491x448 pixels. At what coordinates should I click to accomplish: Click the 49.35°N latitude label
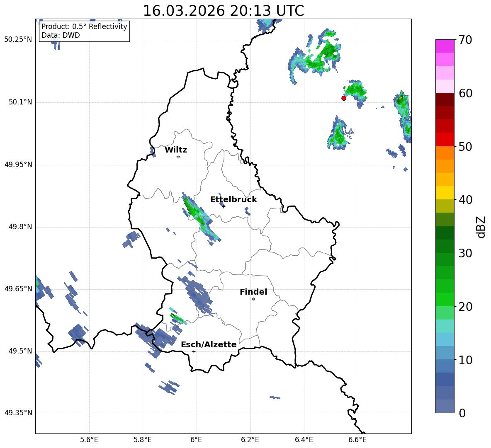point(18,413)
